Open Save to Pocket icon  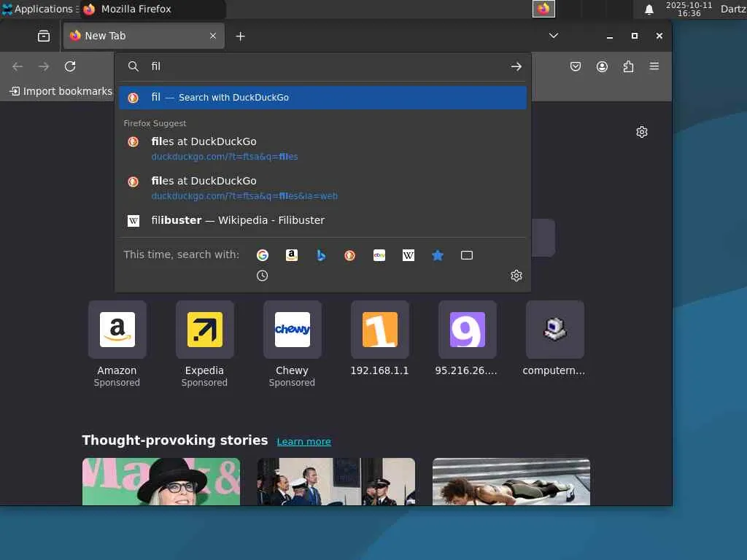click(576, 66)
